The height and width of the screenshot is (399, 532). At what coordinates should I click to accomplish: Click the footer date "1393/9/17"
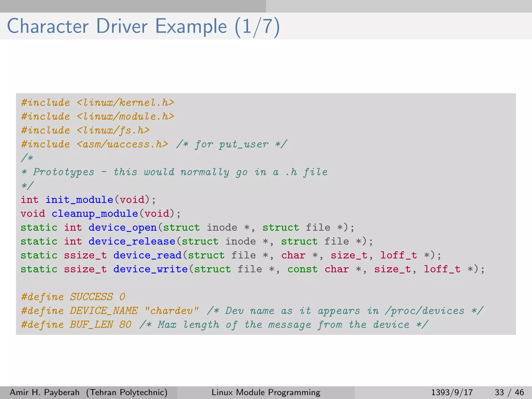pyautogui.click(x=452, y=393)
